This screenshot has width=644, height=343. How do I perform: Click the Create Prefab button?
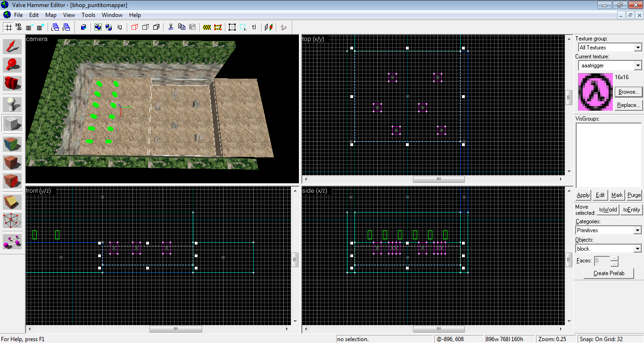[609, 273]
